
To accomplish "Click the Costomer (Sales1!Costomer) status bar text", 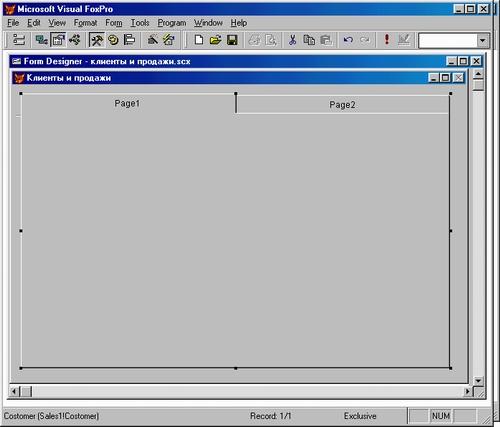I will [x=51, y=416].
